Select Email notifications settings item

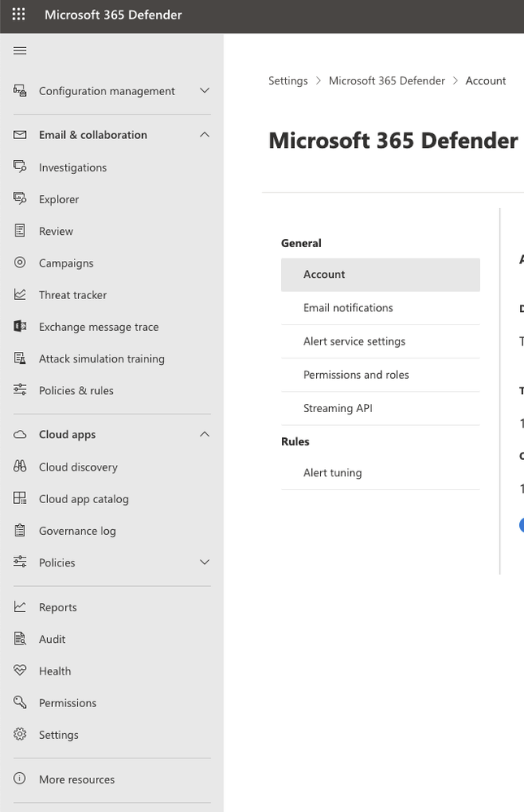coord(348,308)
